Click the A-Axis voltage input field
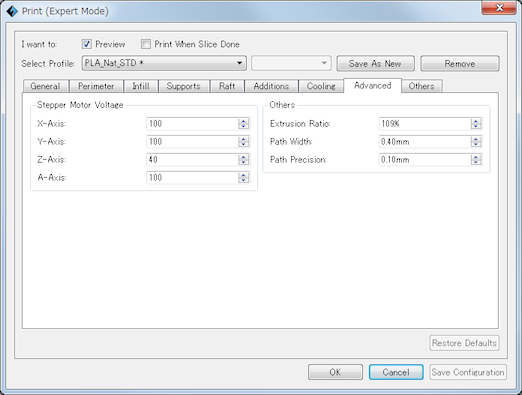This screenshot has width=522, height=395. click(x=193, y=178)
